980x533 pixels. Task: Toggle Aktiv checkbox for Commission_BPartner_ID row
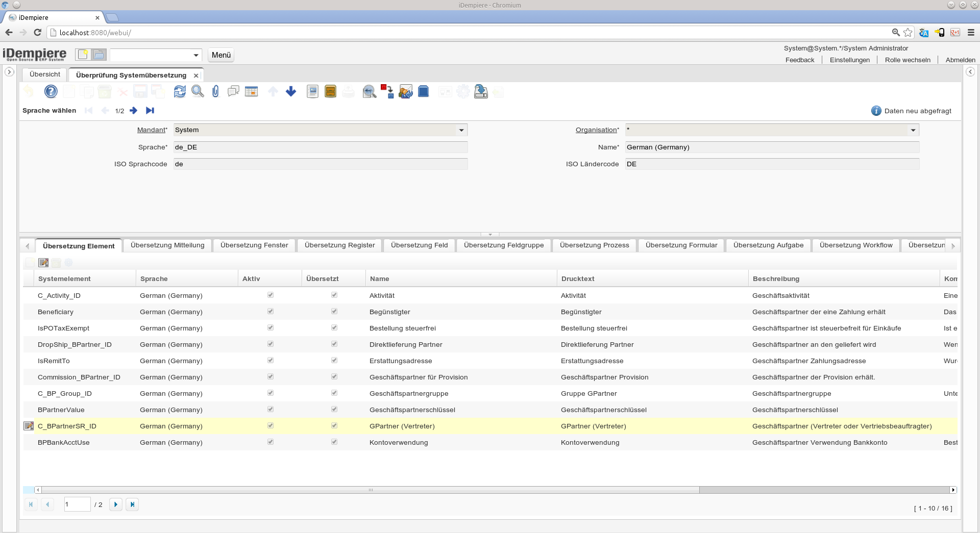[x=271, y=376]
